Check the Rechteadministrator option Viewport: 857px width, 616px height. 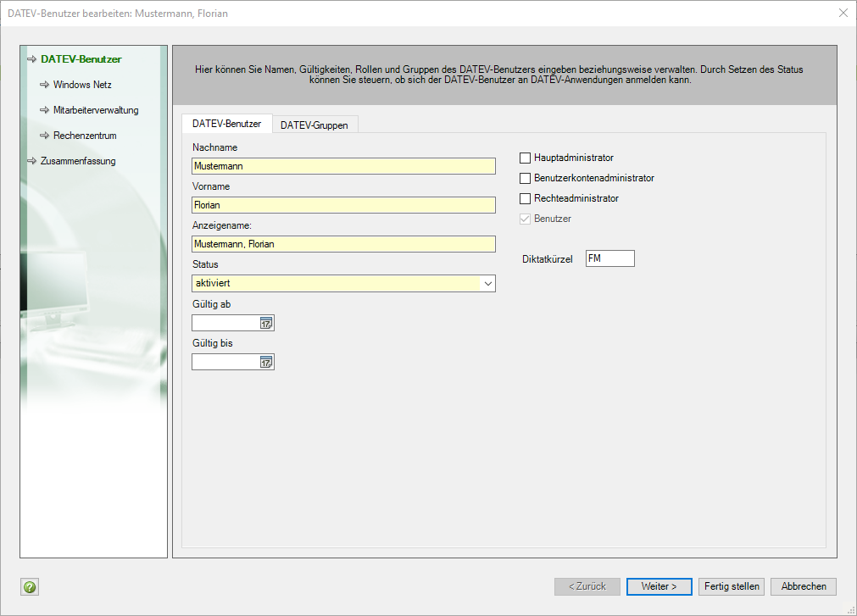(x=525, y=198)
